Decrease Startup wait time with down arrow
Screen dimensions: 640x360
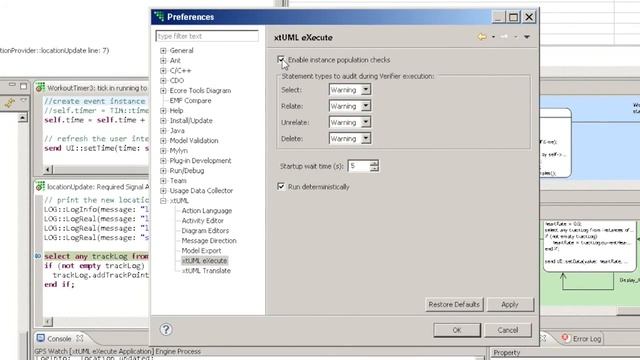point(374,169)
